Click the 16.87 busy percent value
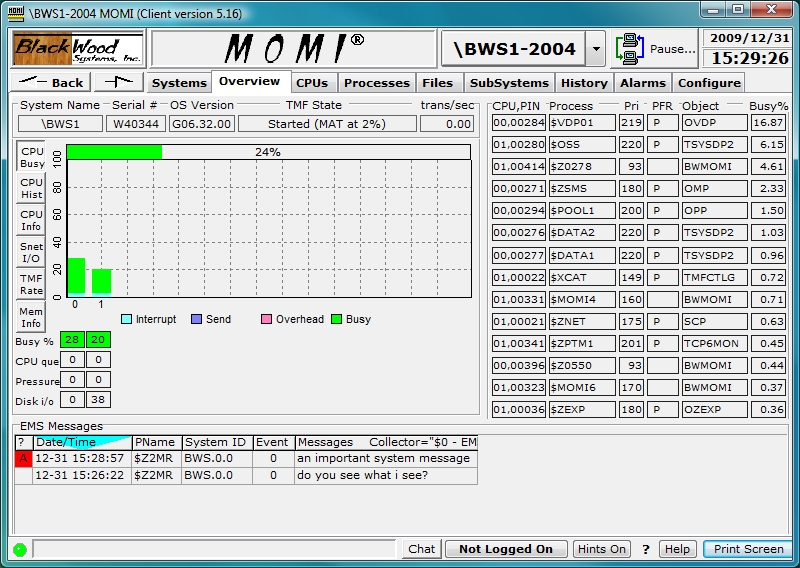The height and width of the screenshot is (568, 800). (768, 122)
